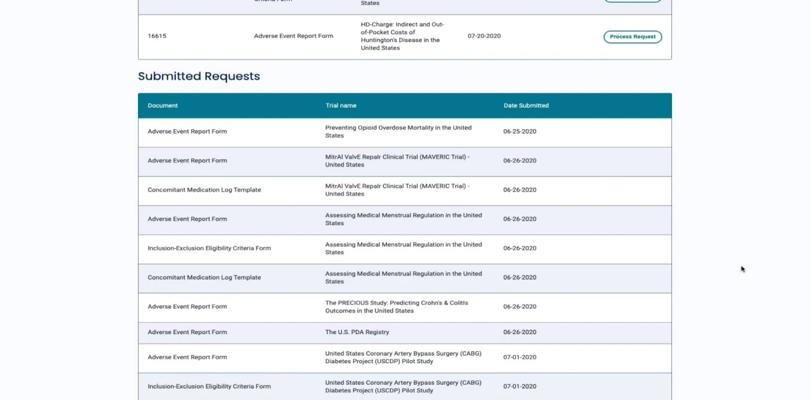Open Concomitant Medication Log Template for MAVERIC Trial

pos(204,190)
